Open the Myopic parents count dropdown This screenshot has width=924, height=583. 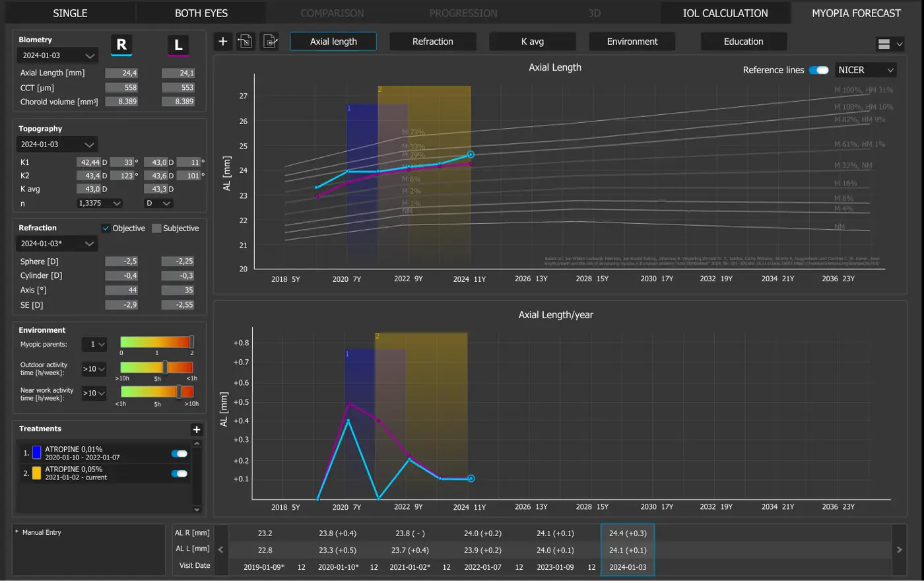tap(94, 344)
